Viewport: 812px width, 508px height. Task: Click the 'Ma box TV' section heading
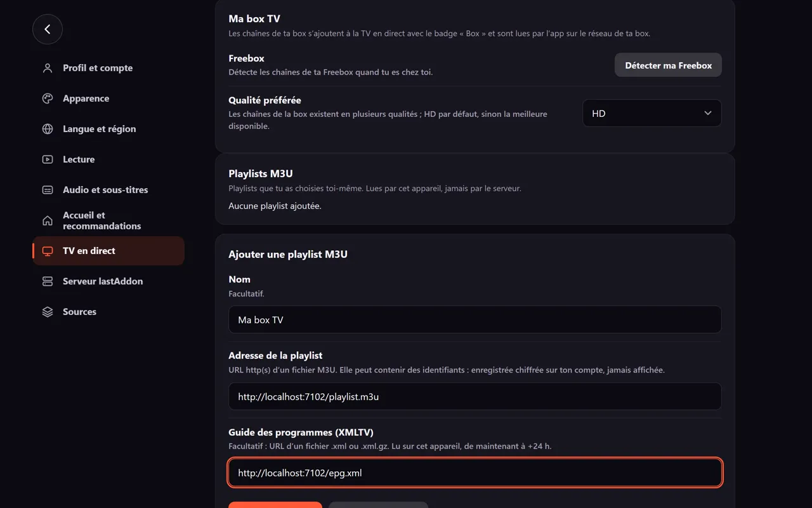point(254,18)
